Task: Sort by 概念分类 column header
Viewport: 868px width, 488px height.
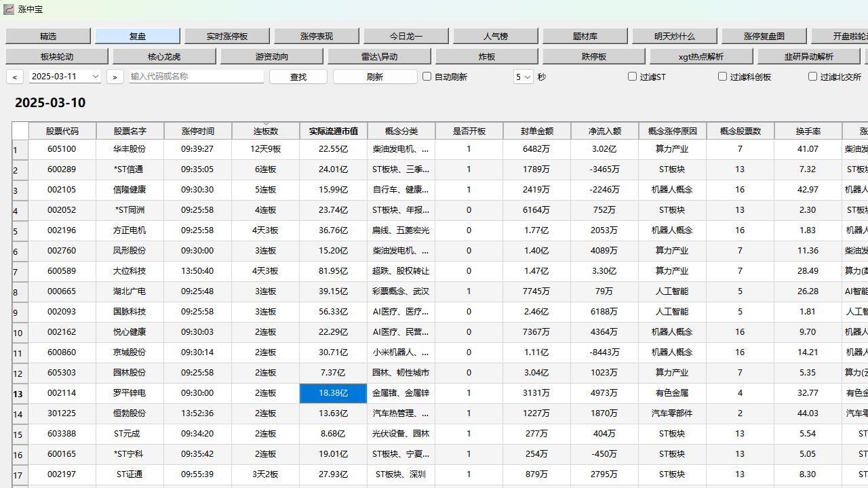Action: tap(401, 131)
